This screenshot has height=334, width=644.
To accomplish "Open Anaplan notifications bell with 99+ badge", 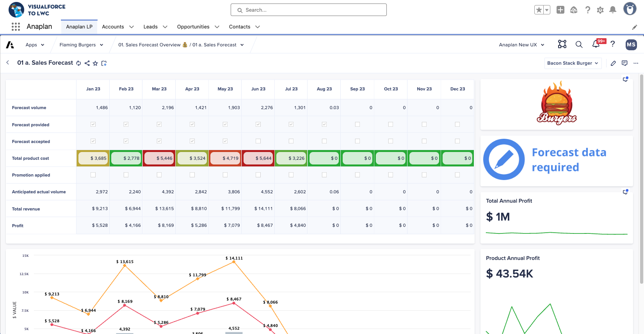I will [x=596, y=44].
